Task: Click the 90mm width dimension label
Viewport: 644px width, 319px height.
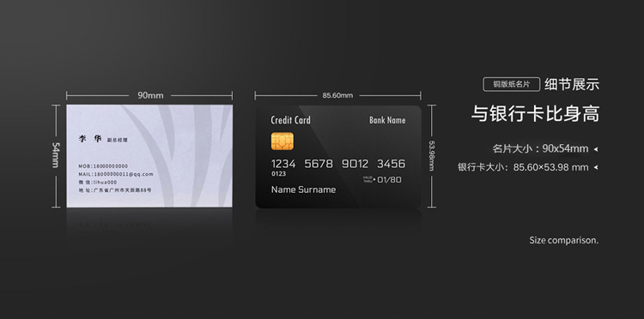Action: pos(150,95)
